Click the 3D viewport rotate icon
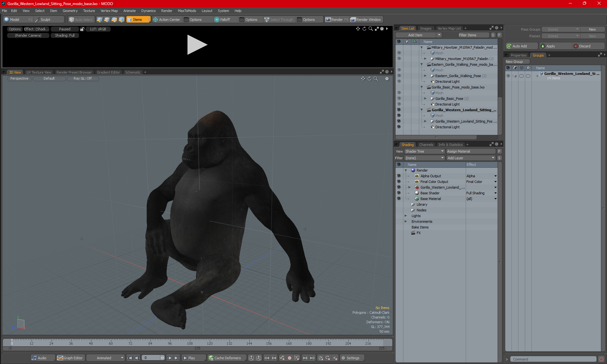This screenshot has height=364, width=607. (369, 79)
